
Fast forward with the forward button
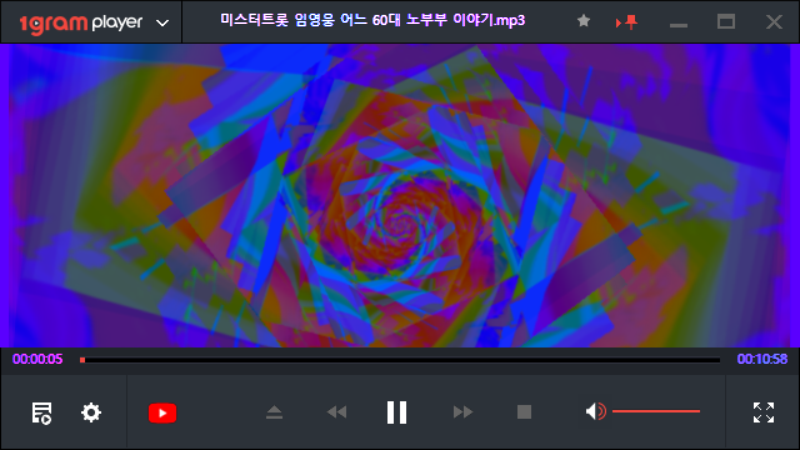coord(463,412)
